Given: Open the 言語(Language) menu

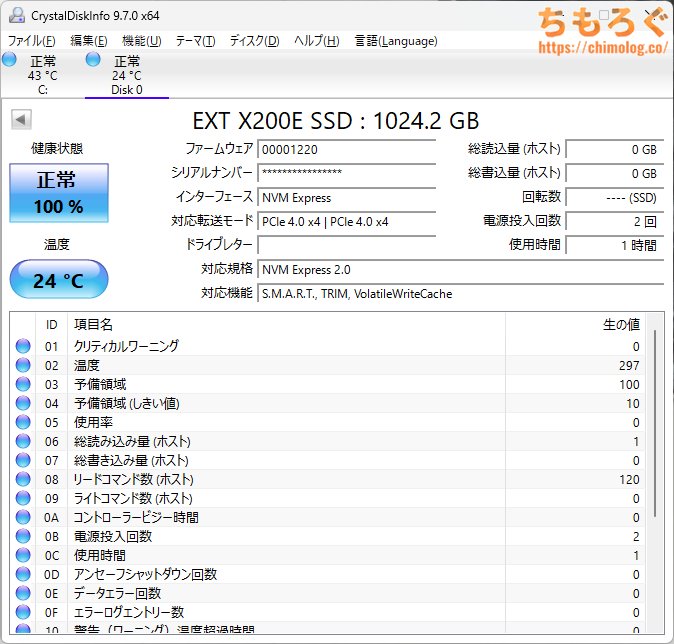Looking at the screenshot, I should click(x=396, y=41).
